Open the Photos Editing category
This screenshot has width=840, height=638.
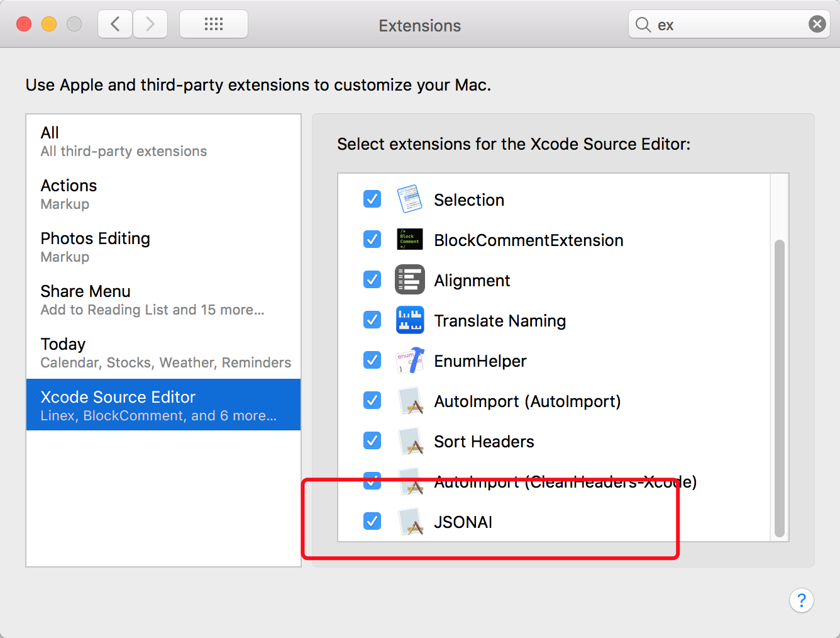coord(163,247)
